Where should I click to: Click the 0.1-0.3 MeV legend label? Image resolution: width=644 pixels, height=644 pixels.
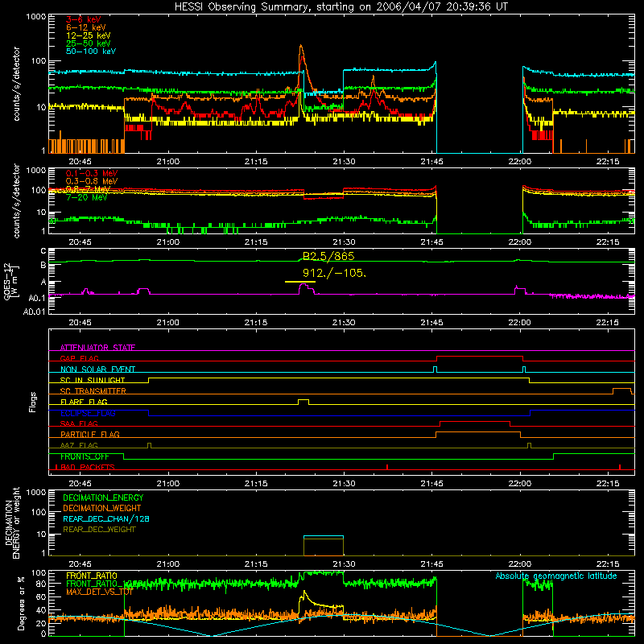tap(92, 173)
